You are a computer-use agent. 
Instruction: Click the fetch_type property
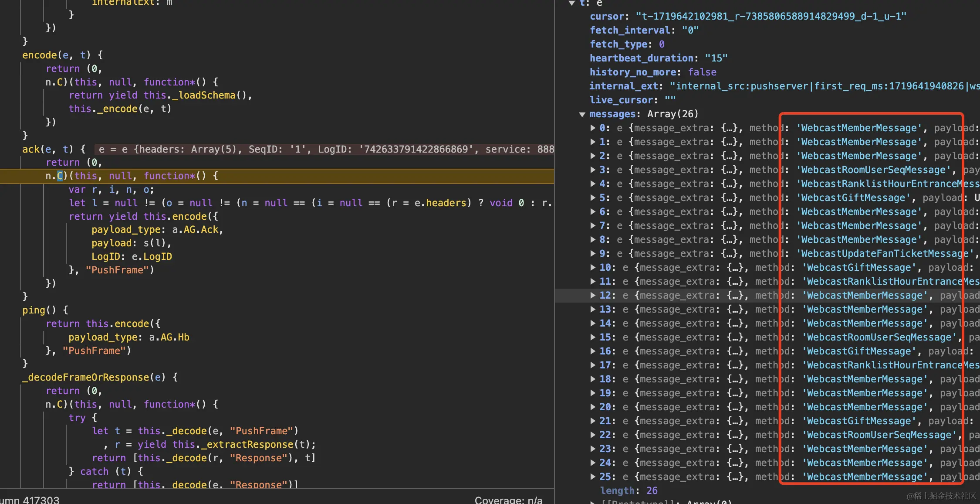[627, 44]
